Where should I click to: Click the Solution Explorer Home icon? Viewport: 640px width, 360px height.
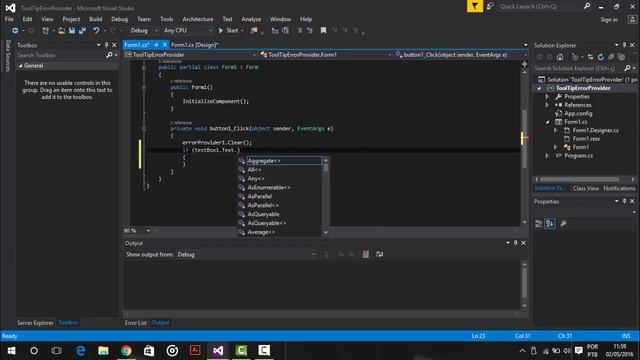(x=560, y=57)
